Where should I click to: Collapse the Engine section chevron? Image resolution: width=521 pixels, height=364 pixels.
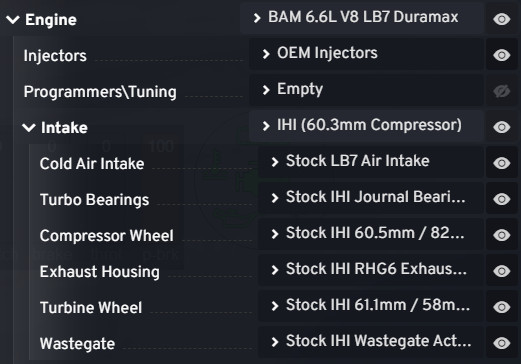point(13,20)
